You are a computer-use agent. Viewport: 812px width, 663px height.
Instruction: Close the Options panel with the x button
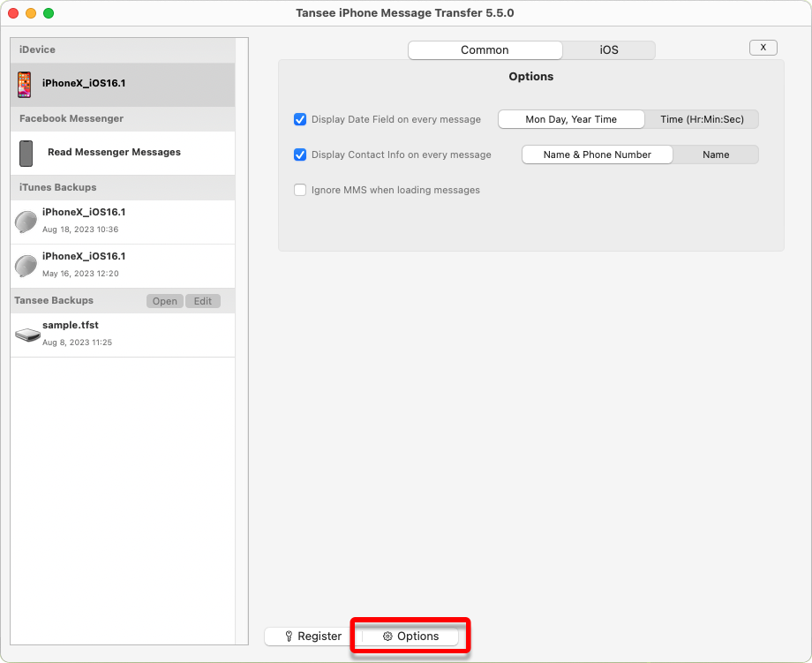pos(763,47)
